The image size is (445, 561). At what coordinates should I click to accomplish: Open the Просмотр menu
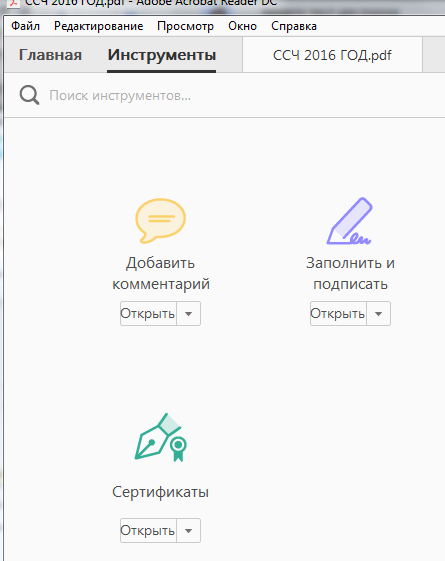[x=186, y=26]
